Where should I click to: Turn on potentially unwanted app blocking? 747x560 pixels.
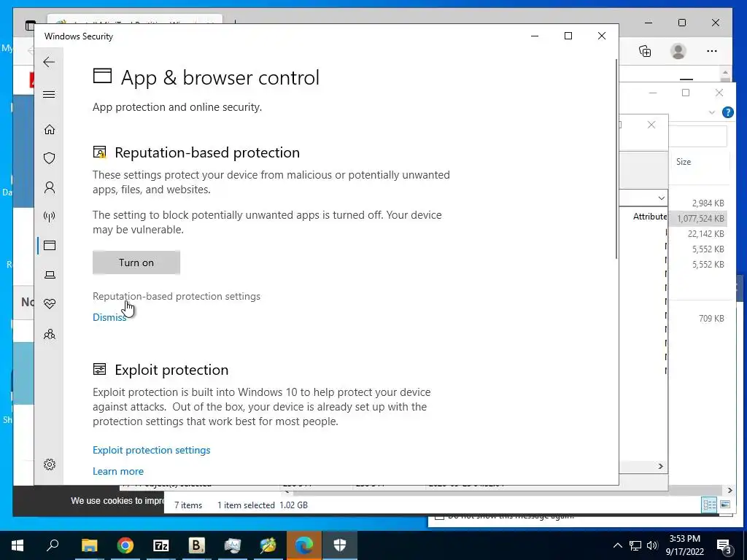point(136,262)
